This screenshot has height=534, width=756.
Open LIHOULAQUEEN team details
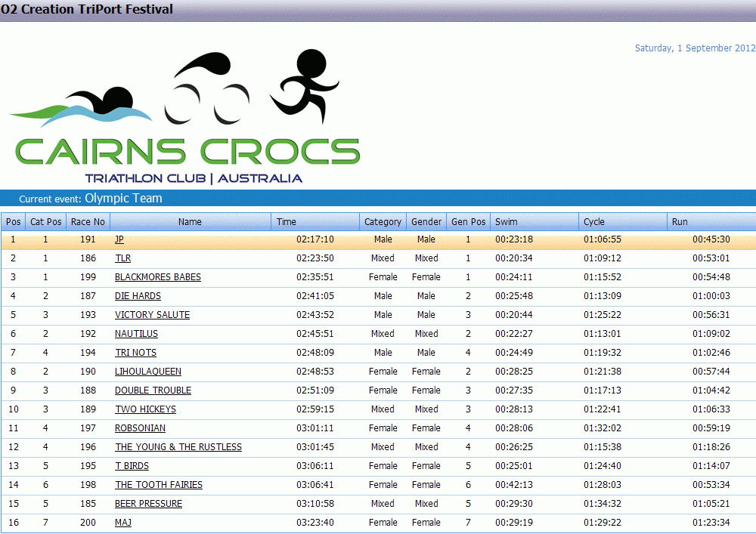click(148, 372)
